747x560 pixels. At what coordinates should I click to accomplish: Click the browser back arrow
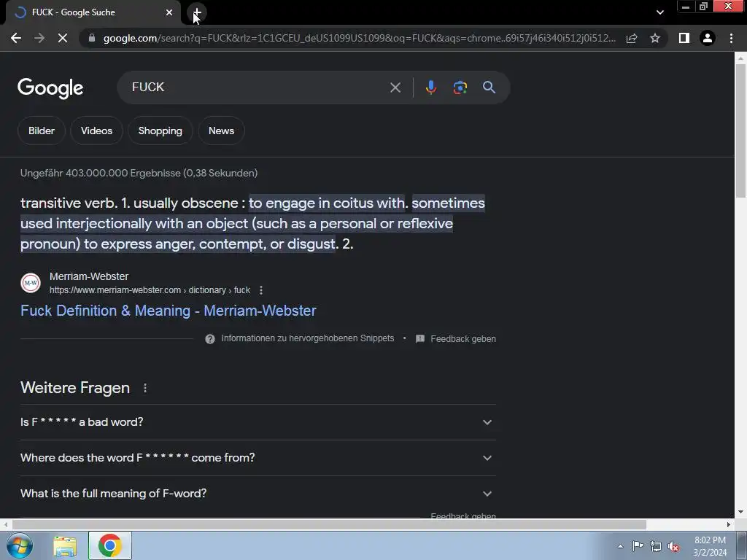[x=16, y=38]
